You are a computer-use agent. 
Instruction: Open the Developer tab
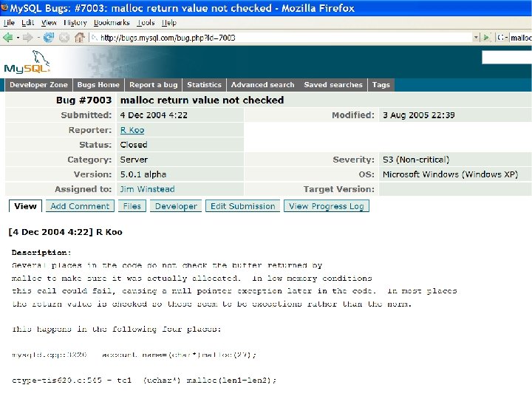[176, 206]
